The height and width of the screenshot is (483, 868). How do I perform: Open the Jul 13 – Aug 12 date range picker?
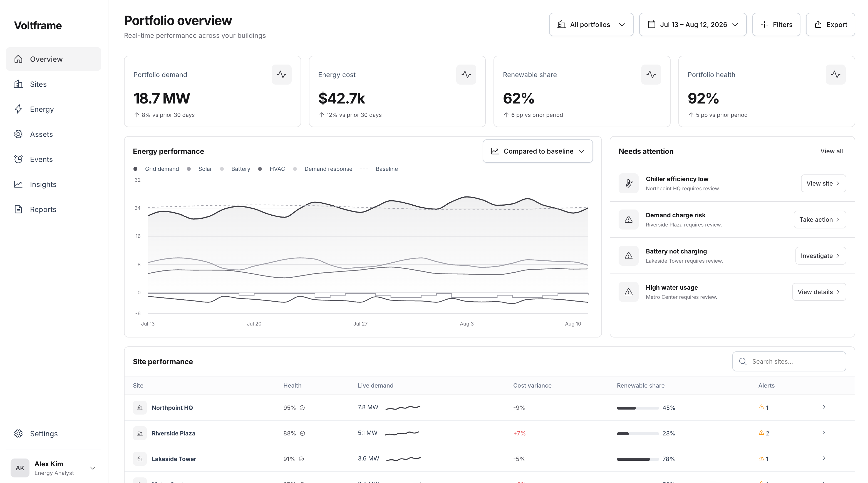click(693, 24)
